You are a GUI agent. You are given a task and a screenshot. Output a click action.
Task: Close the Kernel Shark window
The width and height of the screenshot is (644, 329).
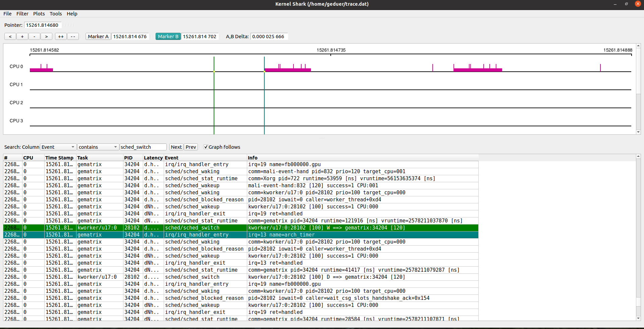(638, 4)
